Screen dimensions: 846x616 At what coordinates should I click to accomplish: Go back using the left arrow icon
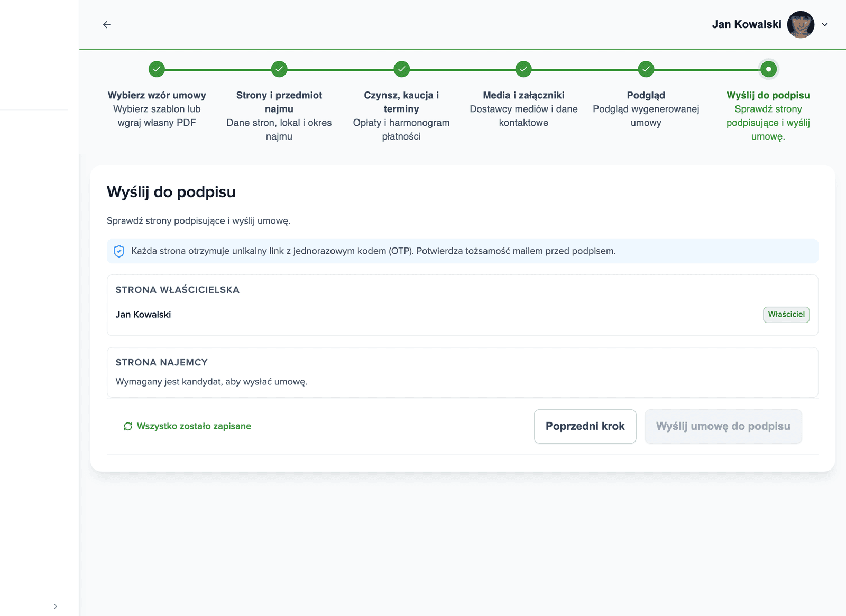107,24
